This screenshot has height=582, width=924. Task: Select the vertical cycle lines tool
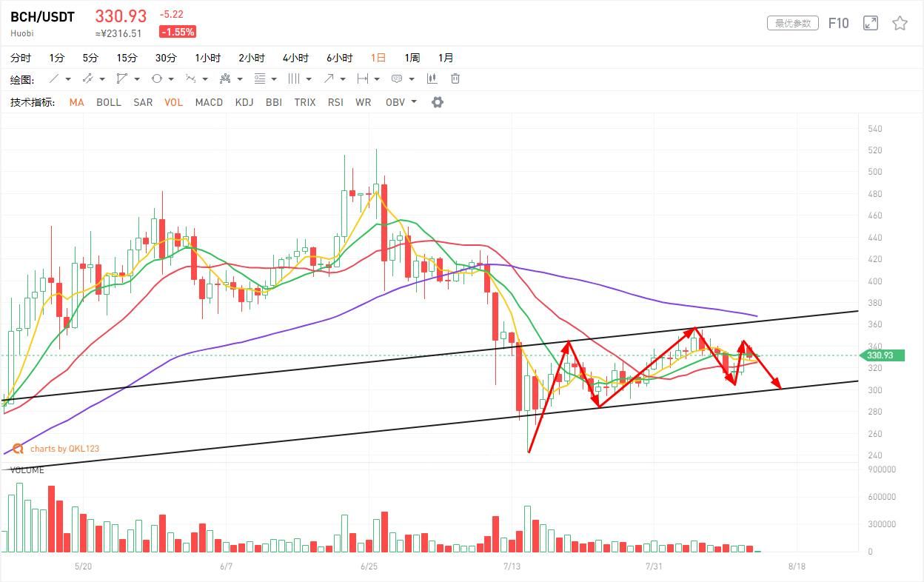point(293,78)
